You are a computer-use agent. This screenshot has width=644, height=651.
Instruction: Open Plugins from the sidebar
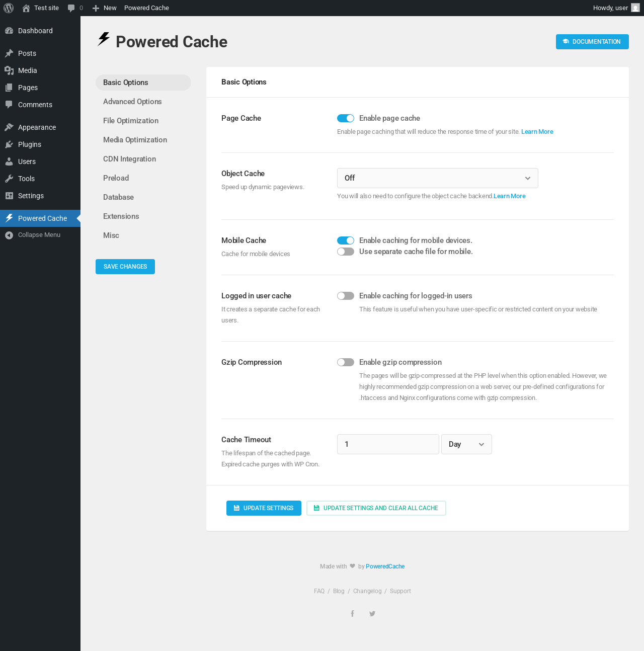pyautogui.click(x=30, y=144)
